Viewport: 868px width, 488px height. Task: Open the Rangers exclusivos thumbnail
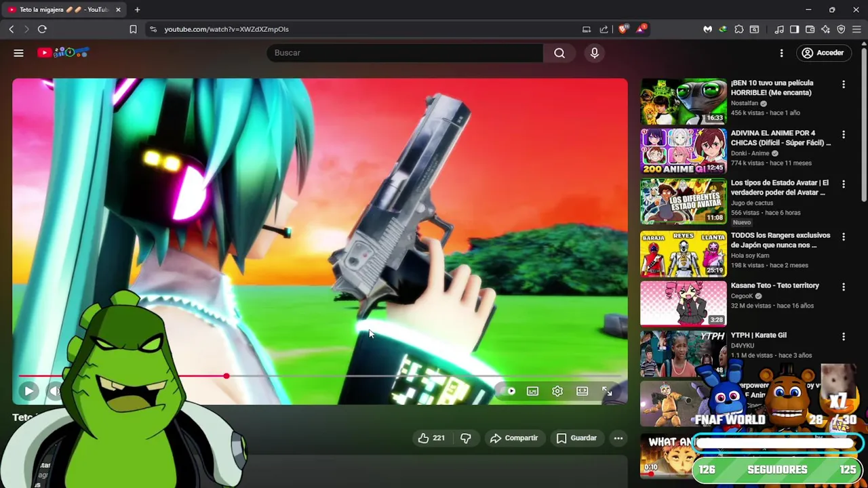click(x=684, y=253)
